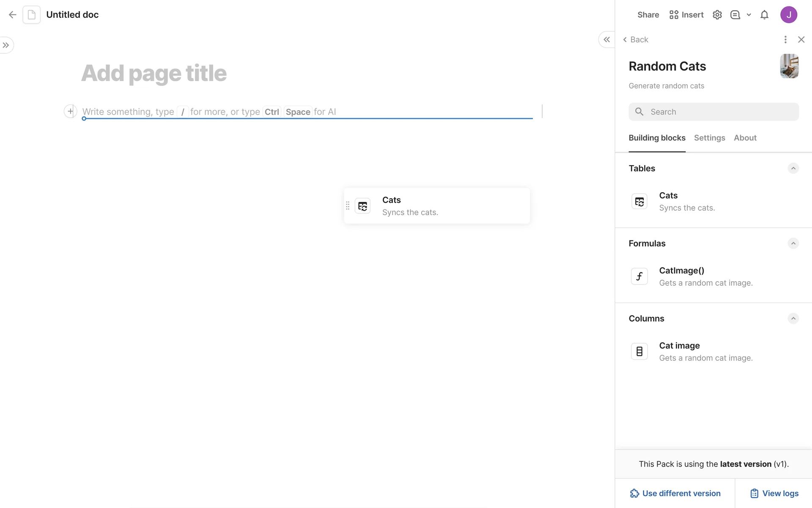Click the Cat image column icon
This screenshot has width=812, height=508.
tap(639, 351)
